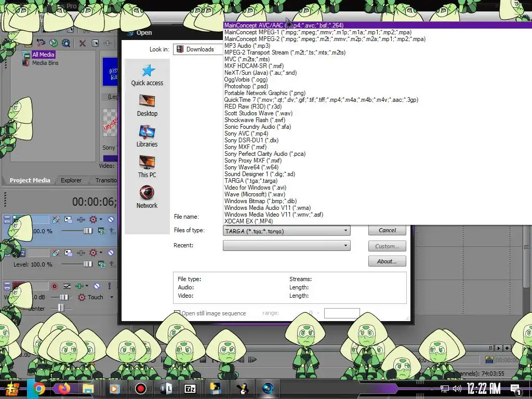Adjust audio track pan Center slider
This screenshot has width=532, height=399.
pyautogui.click(x=60, y=308)
